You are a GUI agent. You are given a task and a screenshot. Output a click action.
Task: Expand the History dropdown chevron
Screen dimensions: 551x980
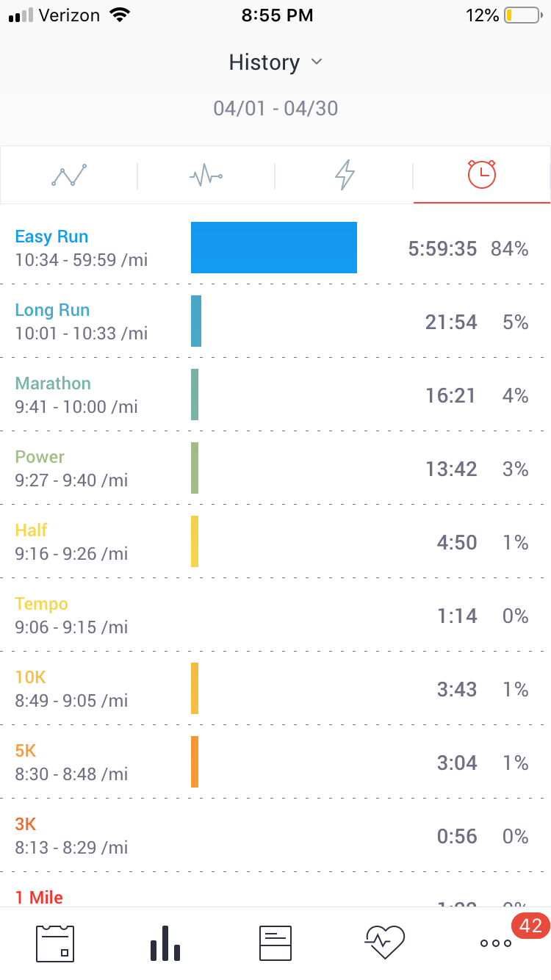click(x=317, y=62)
